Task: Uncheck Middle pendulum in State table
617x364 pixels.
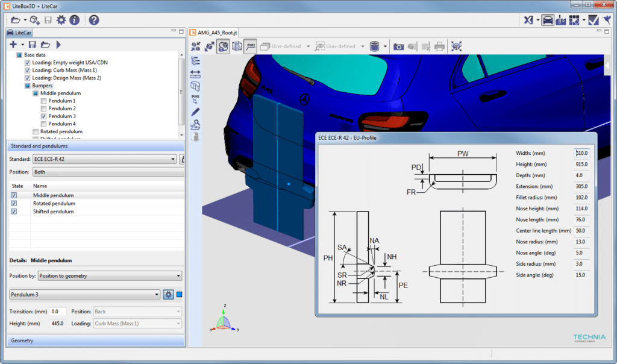Action: tap(14, 195)
